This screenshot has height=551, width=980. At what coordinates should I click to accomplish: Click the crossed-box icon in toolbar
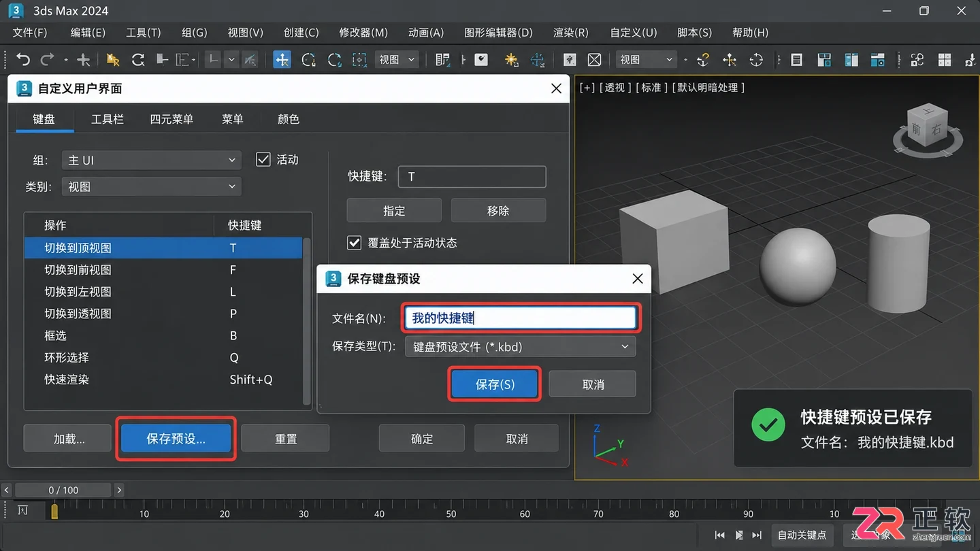click(594, 60)
